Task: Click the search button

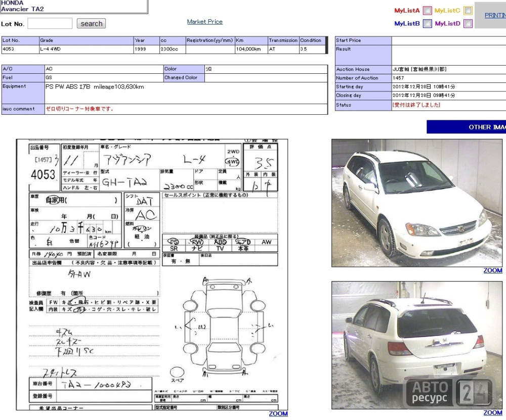Action: pos(91,24)
